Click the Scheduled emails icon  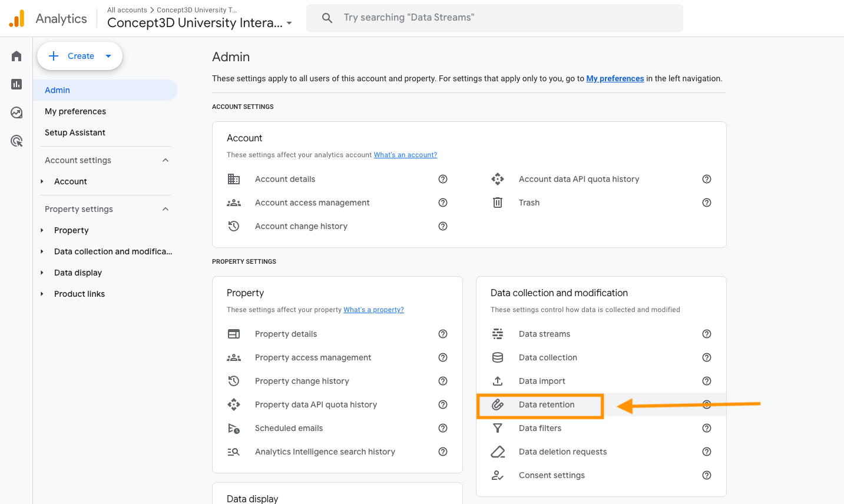click(x=234, y=428)
